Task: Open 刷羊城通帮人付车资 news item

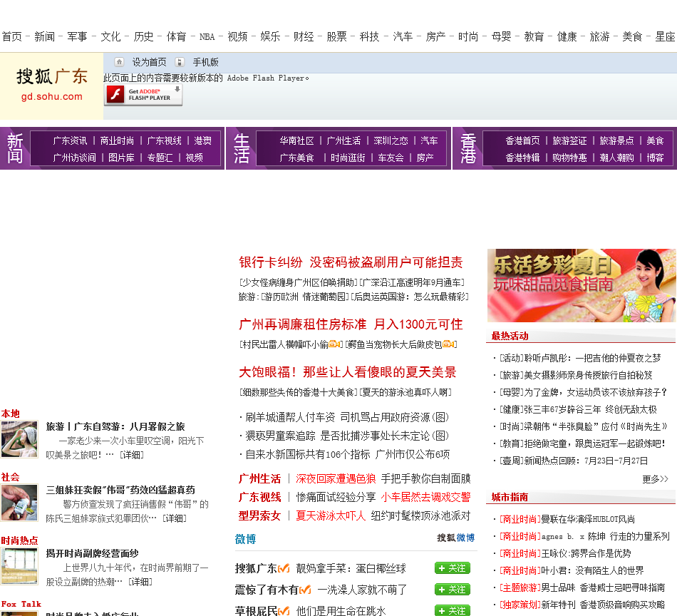Action: coord(347,417)
